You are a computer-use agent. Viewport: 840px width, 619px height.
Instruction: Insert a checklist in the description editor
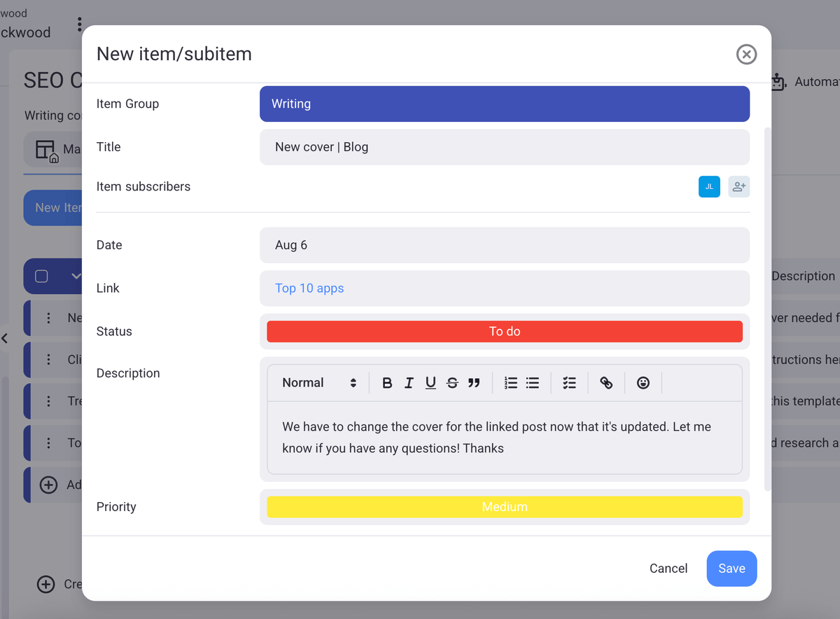click(x=569, y=382)
